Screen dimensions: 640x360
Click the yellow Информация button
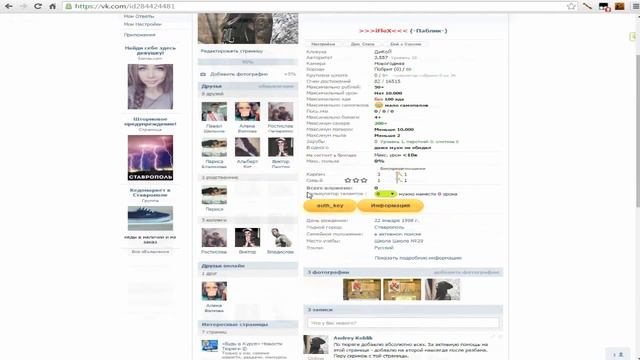[x=391, y=206]
